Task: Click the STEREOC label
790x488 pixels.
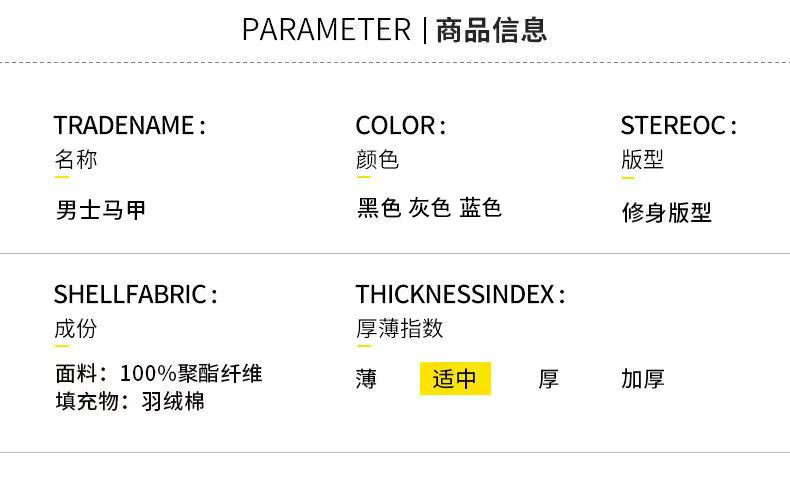Action: tap(678, 126)
